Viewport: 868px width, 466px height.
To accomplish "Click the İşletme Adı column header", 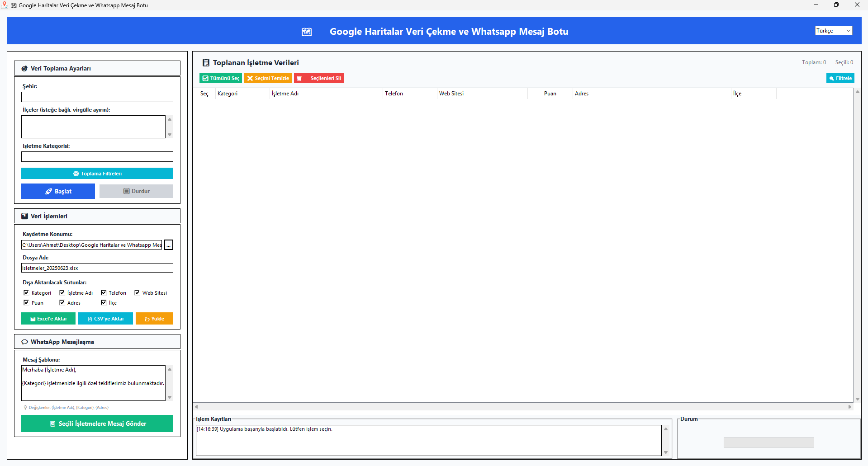I will pos(285,94).
